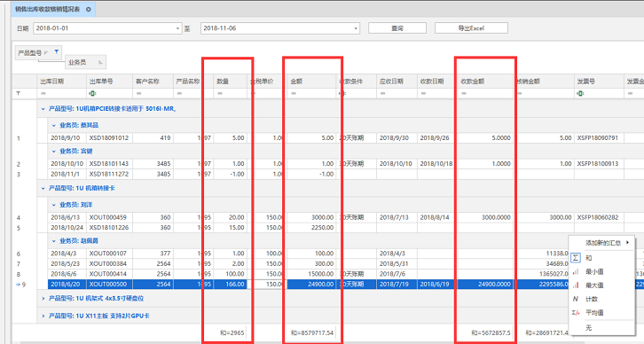Collapse the 产品型号: 1U 机箱转接卡 group

pyautogui.click(x=43, y=188)
